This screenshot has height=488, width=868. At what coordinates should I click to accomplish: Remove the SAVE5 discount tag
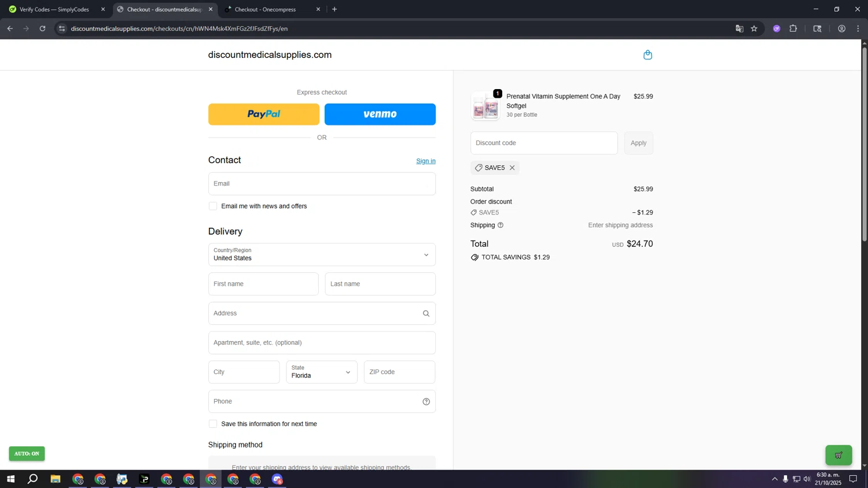pyautogui.click(x=512, y=168)
